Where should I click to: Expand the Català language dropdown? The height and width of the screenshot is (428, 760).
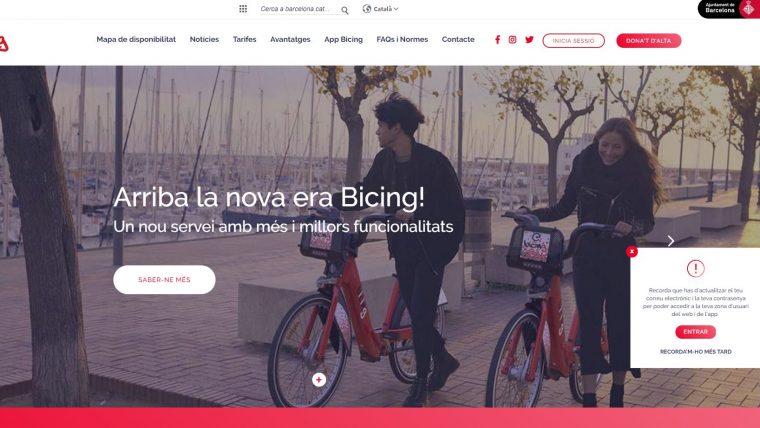(x=380, y=9)
